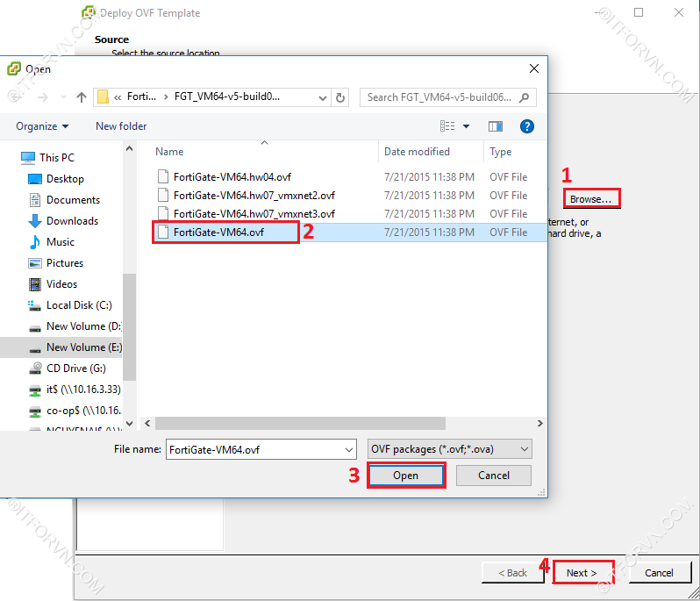Select CD Drive (G:) in the sidebar
Viewport: 700px width, 601px height.
click(75, 368)
